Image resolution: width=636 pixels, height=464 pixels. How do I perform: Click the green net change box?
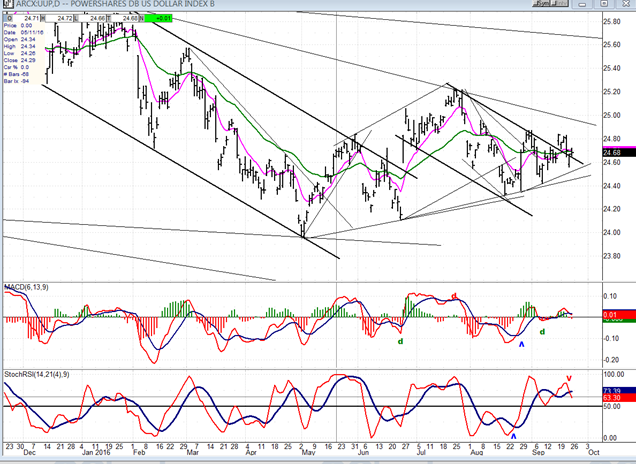pos(161,18)
